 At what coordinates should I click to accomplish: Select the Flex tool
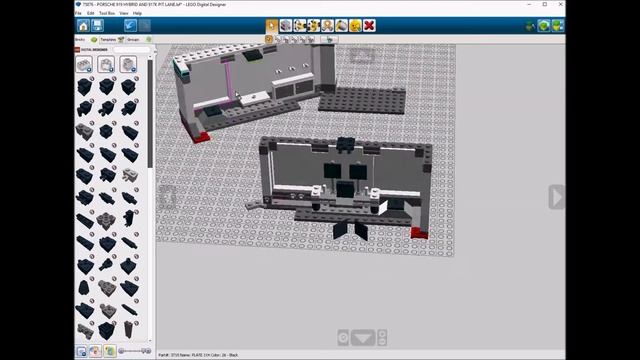(327, 26)
